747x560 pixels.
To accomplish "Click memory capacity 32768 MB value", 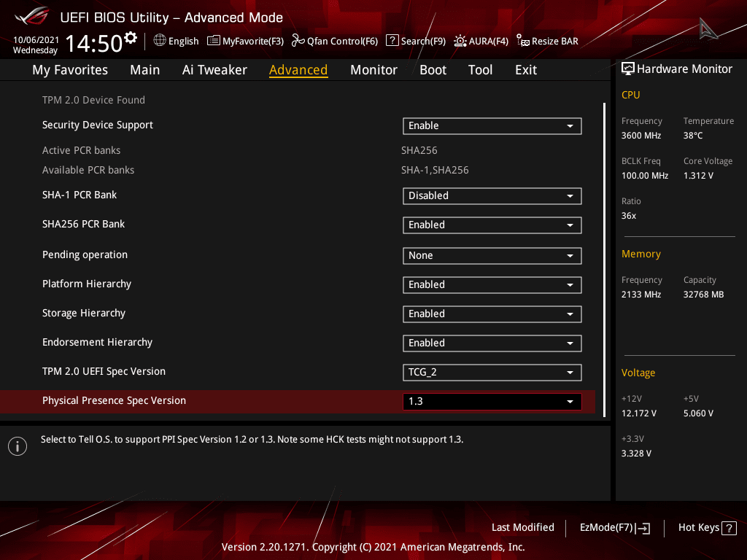I will click(704, 295).
